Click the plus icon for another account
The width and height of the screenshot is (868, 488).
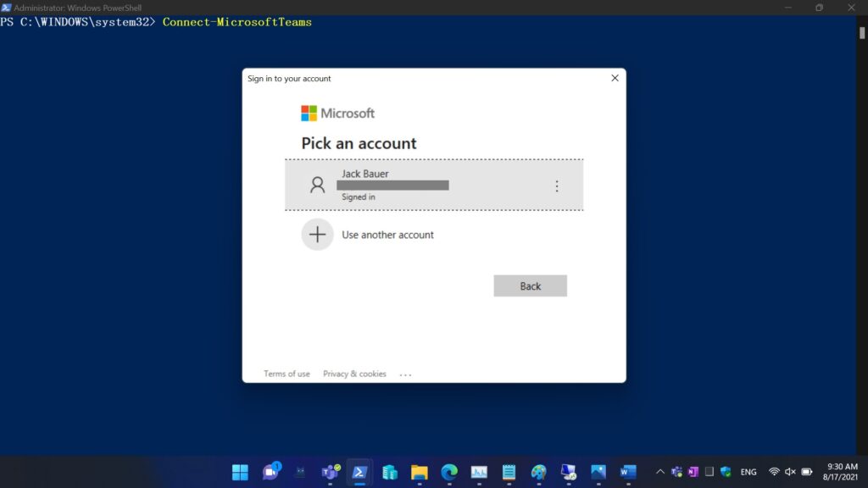[317, 235]
